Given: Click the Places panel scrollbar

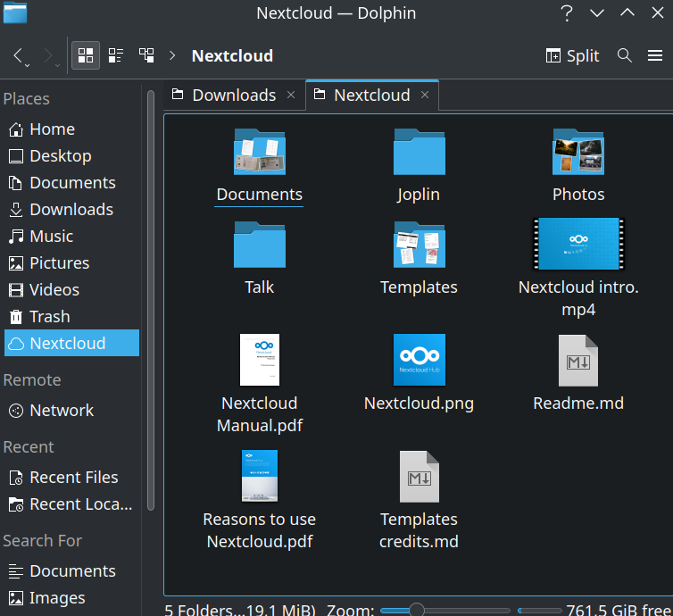Looking at the screenshot, I should click(x=151, y=301).
